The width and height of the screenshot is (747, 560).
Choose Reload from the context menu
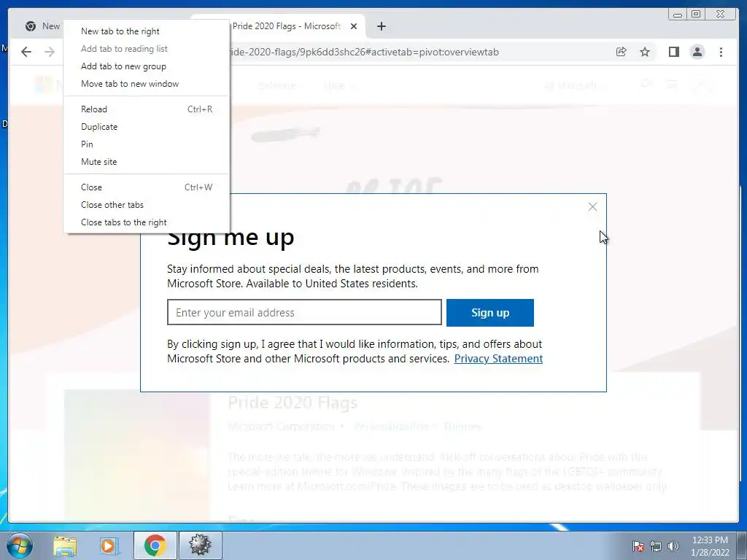pyautogui.click(x=146, y=109)
